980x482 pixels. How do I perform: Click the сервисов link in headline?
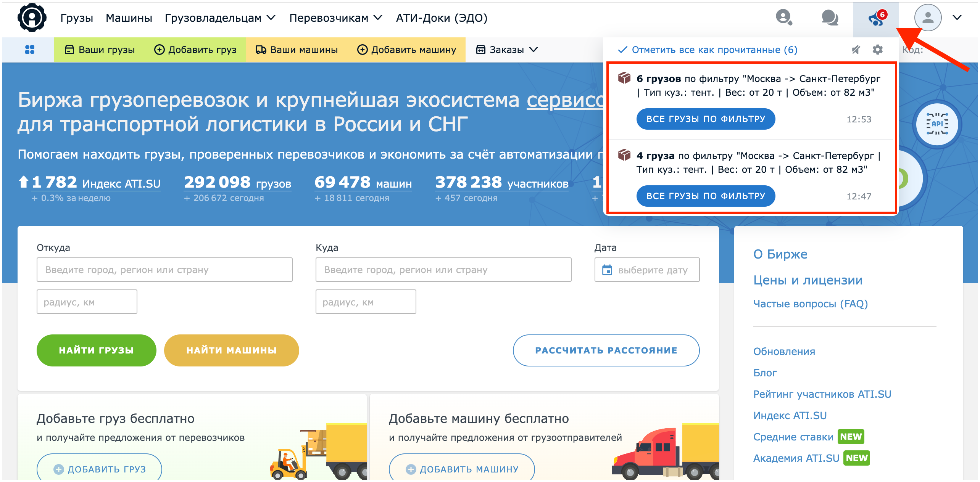[x=565, y=100]
